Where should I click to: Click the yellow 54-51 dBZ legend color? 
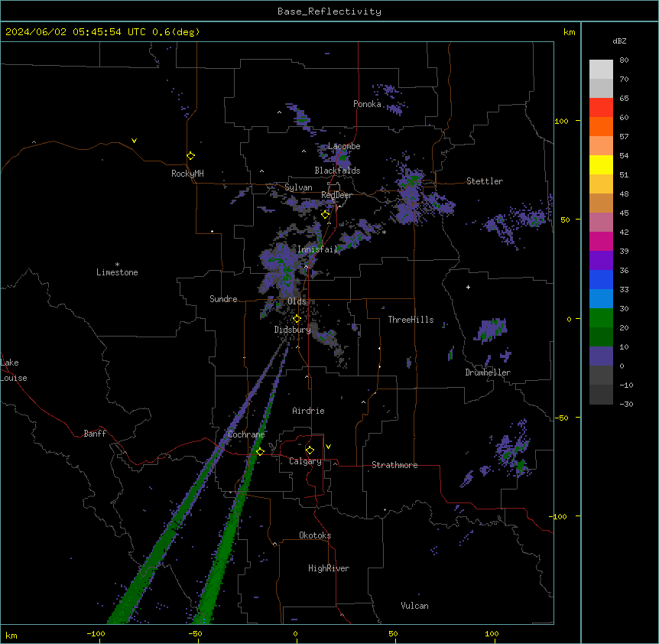pos(601,164)
